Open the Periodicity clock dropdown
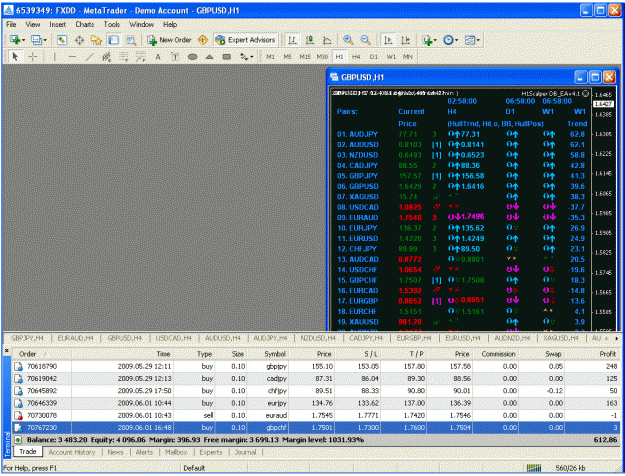Image resolution: width=625 pixels, height=476 pixels. 451,40
